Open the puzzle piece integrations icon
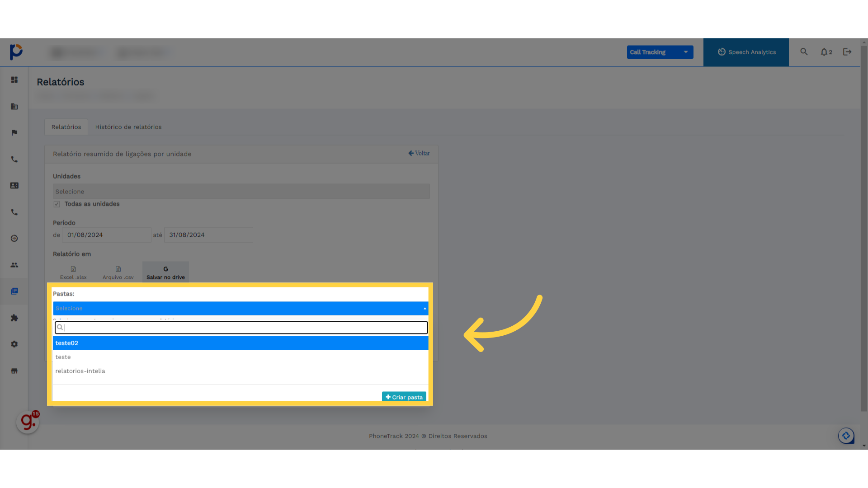 [14, 318]
